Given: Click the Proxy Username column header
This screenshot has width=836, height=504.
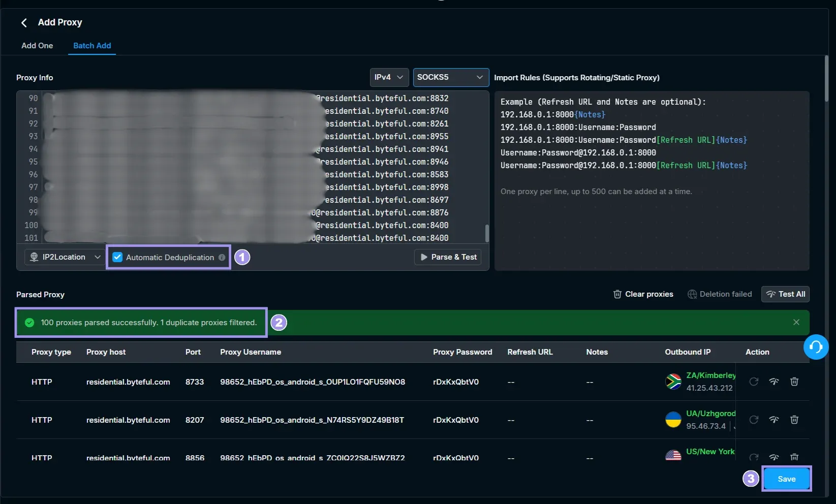Looking at the screenshot, I should (251, 352).
